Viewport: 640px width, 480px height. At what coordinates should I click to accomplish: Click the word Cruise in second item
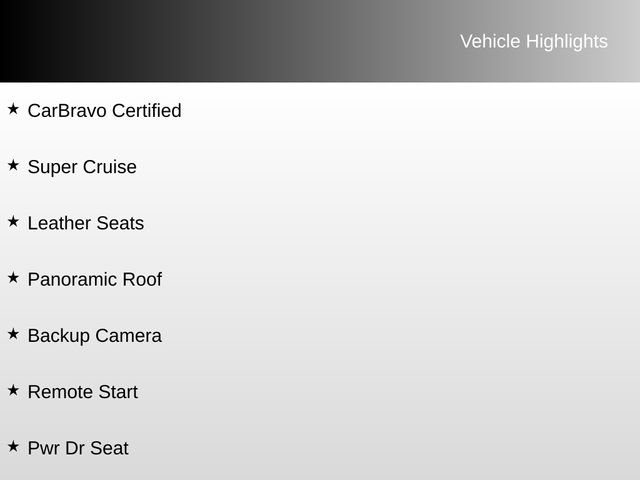pyautogui.click(x=110, y=167)
